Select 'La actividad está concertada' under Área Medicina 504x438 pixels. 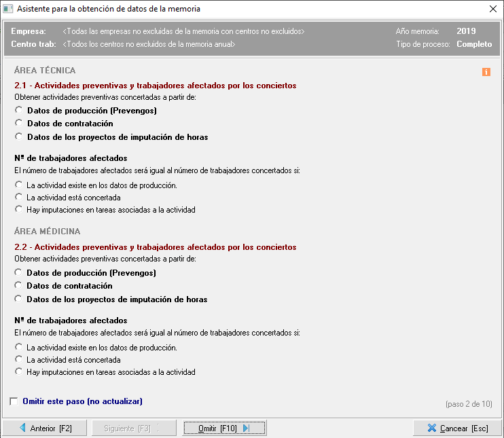click(19, 360)
